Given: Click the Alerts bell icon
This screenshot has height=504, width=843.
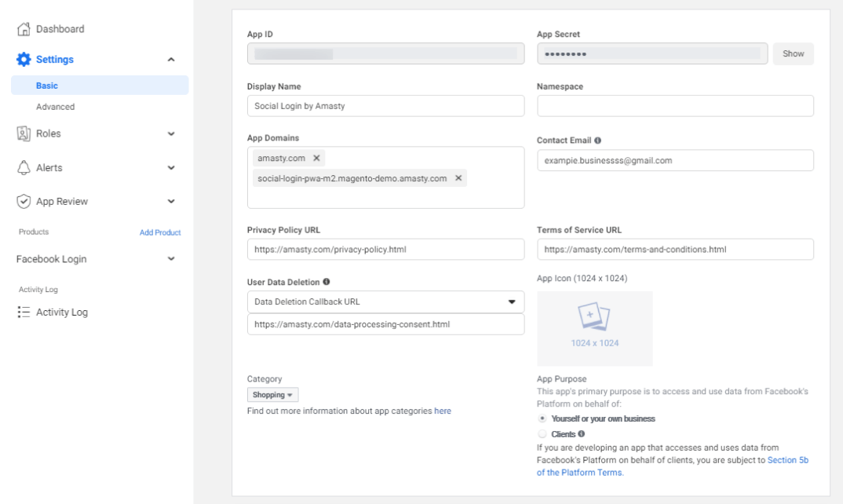Looking at the screenshot, I should [24, 168].
